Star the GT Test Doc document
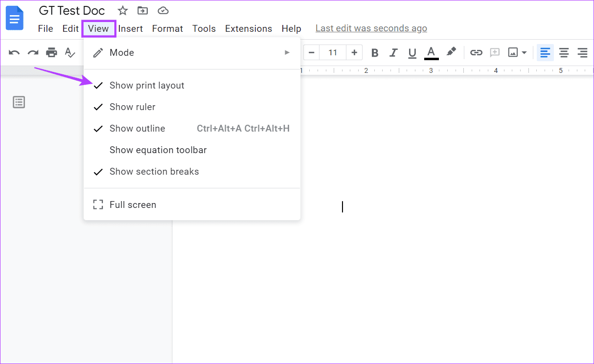Viewport: 594px width, 364px height. (123, 10)
